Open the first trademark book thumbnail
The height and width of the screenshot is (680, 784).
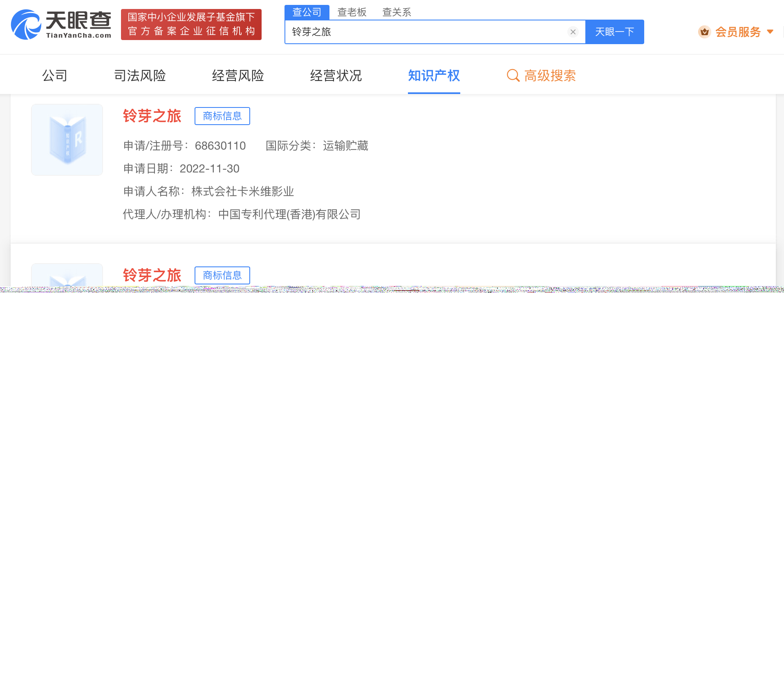point(67,140)
